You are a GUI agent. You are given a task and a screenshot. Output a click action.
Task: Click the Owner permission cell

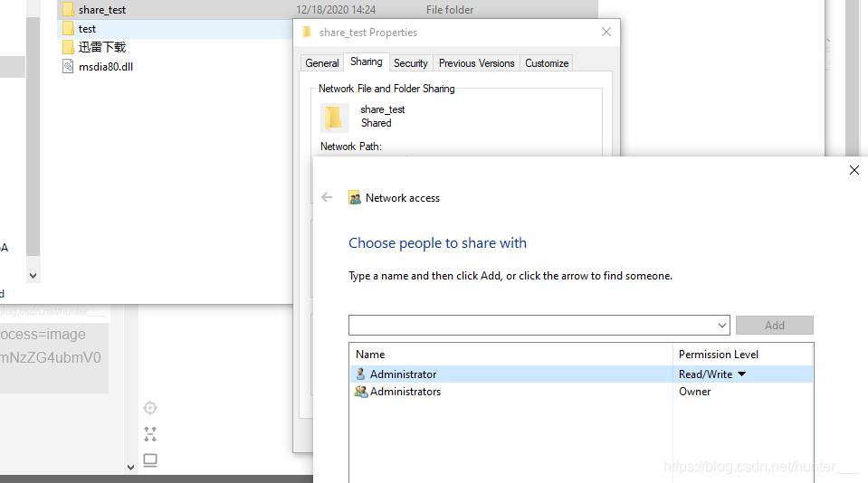(695, 392)
